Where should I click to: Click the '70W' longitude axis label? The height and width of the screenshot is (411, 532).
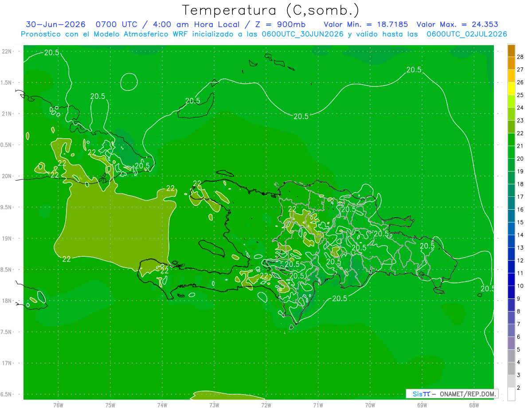tap(370, 405)
